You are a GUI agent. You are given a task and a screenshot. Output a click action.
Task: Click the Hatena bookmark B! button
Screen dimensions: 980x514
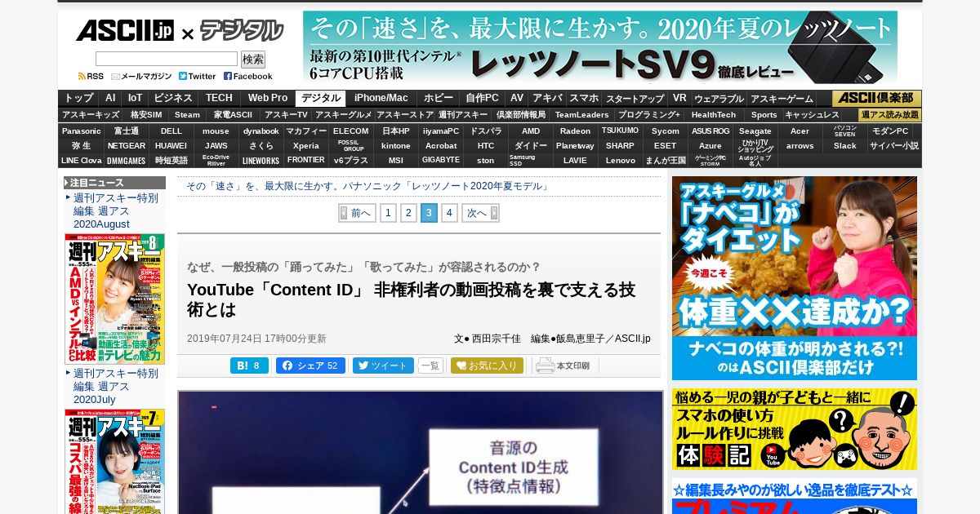tap(249, 366)
